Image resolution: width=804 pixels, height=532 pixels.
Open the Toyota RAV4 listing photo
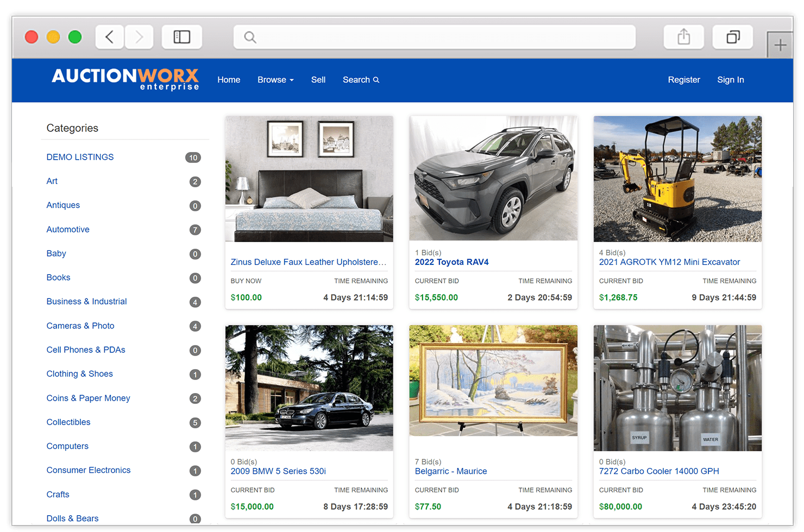pyautogui.click(x=493, y=178)
